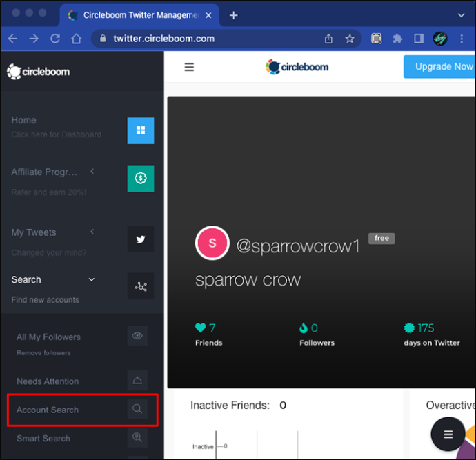The image size is (476, 460).
Task: Click the Upgrade Now button
Action: pos(439,67)
